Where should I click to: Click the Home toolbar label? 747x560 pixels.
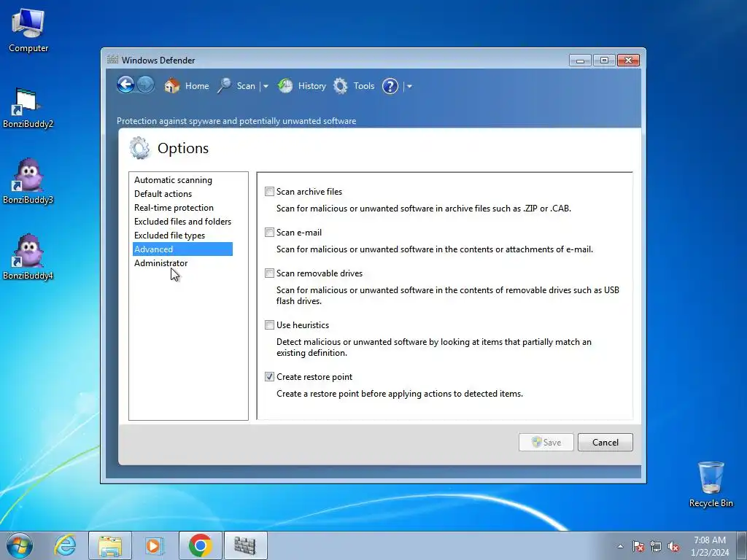[x=197, y=86]
